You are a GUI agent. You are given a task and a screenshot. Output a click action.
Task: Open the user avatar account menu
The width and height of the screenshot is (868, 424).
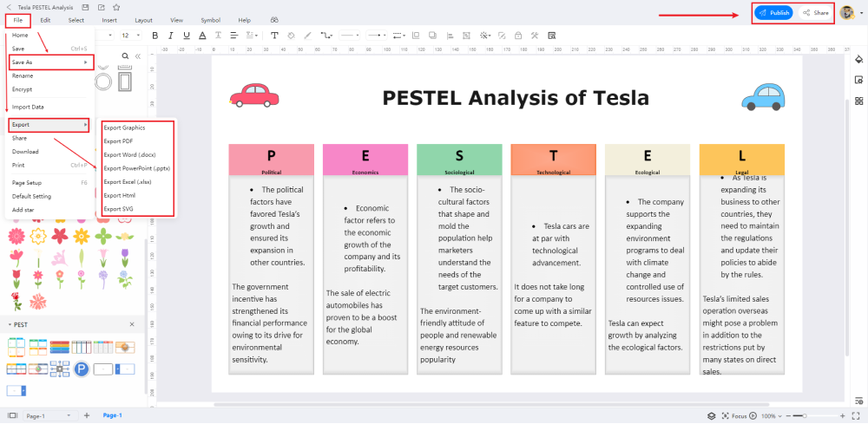[x=848, y=13]
